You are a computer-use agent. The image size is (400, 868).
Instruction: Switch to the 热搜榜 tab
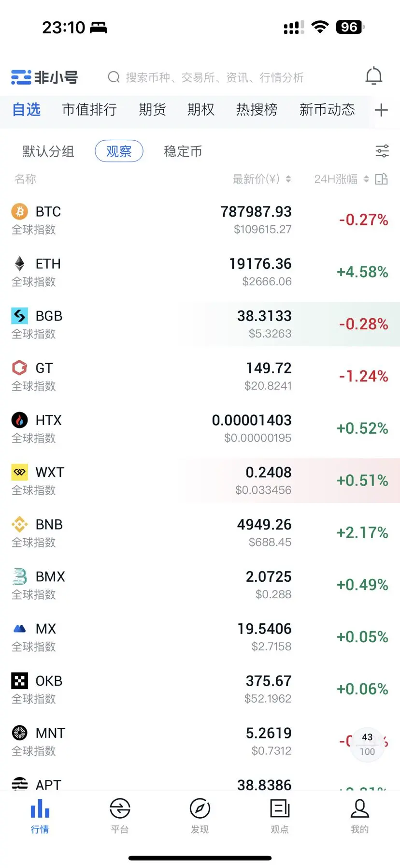pyautogui.click(x=257, y=110)
